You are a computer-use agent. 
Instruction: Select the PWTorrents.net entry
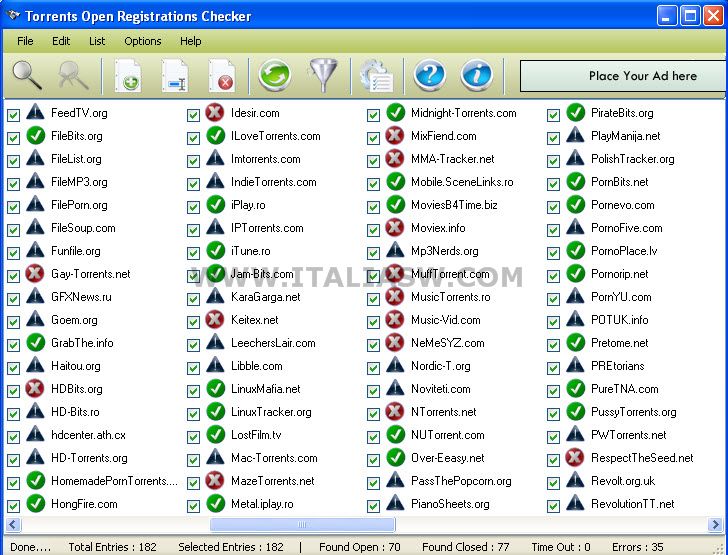click(628, 435)
